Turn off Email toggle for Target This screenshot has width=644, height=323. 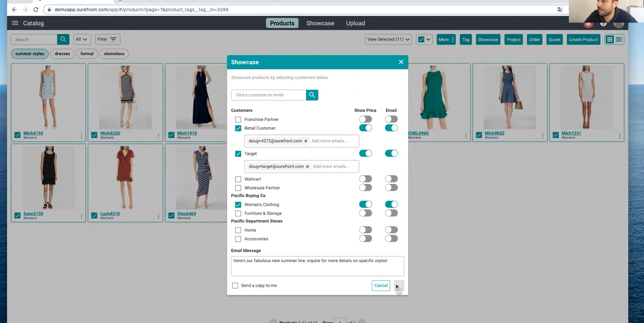[391, 153]
